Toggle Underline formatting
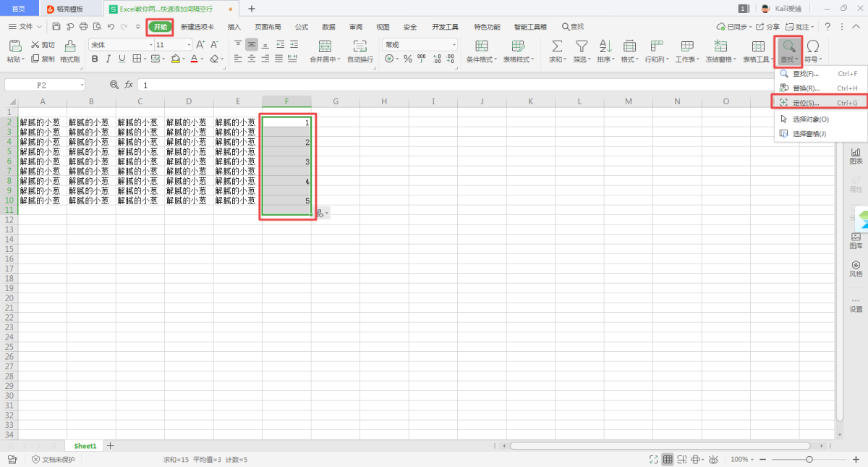This screenshot has width=868, height=467. 122,59
